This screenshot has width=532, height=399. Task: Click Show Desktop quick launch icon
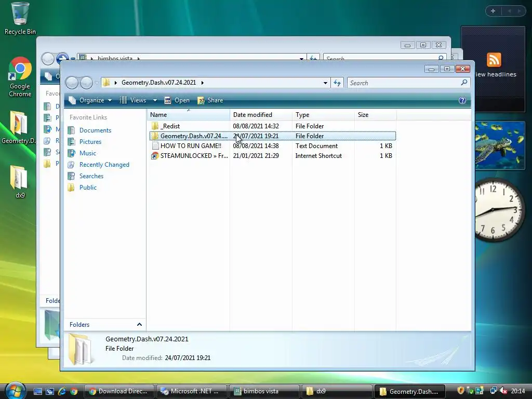pos(37,391)
